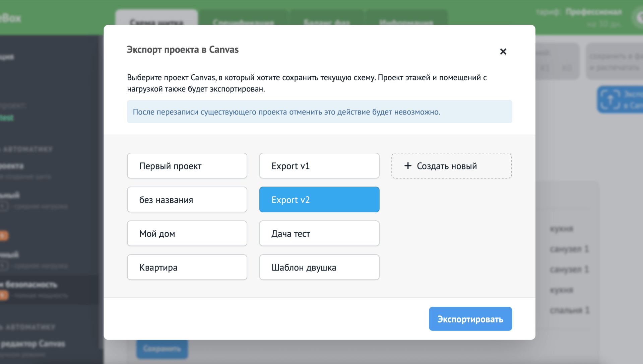The image size is (643, 364).
Task: Select the Export v1 project
Action: click(319, 166)
